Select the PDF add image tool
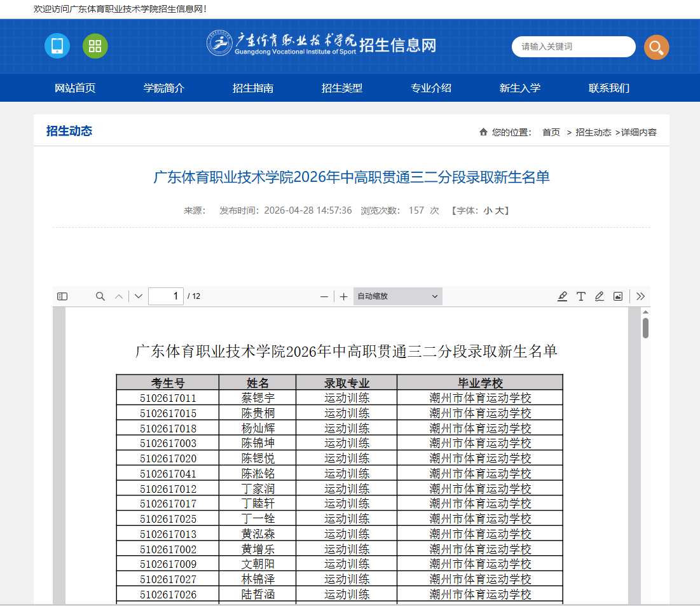 (x=618, y=296)
